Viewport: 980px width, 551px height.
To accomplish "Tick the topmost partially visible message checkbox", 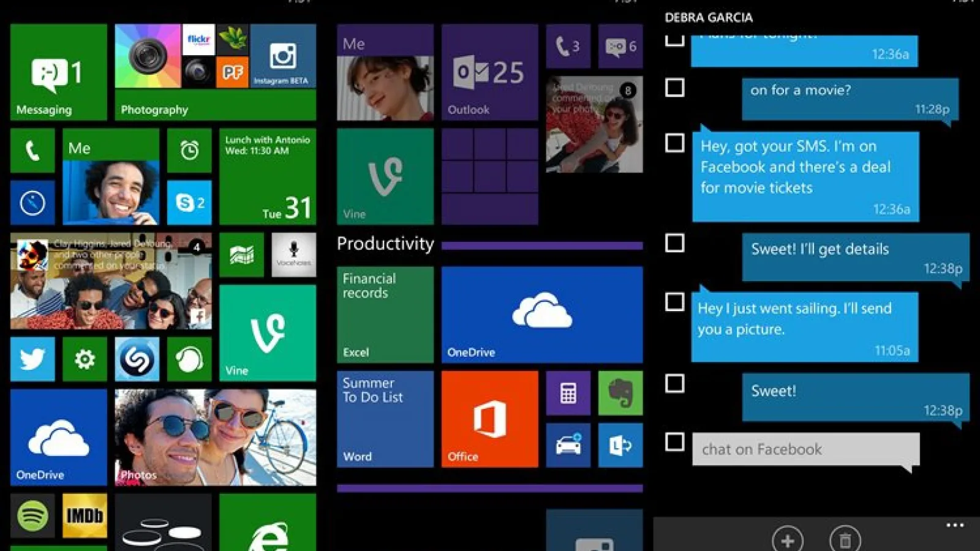I will [675, 41].
